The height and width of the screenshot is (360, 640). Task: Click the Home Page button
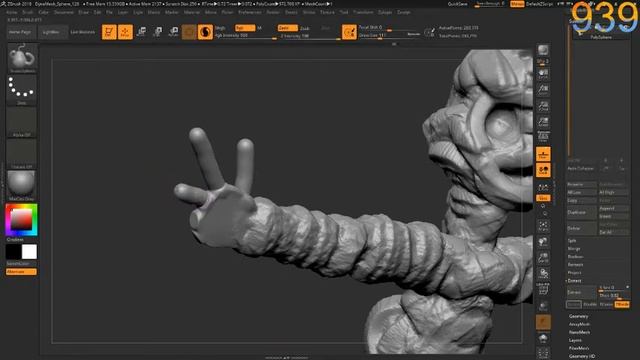click(x=20, y=32)
